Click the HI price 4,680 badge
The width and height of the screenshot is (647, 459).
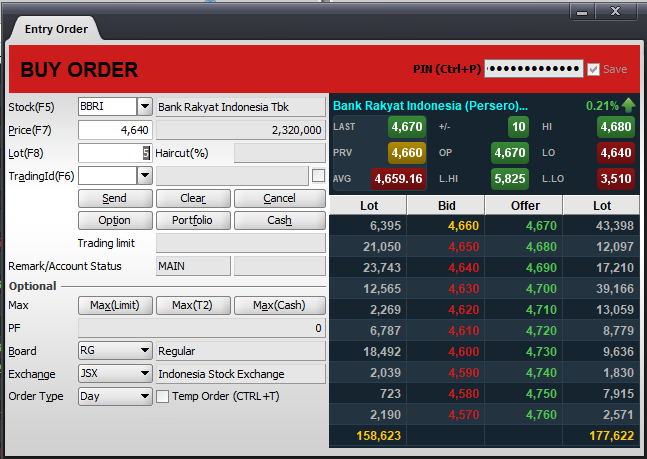pos(616,127)
